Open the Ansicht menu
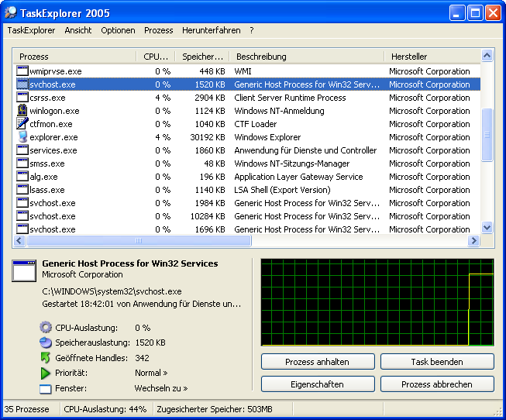 [x=78, y=30]
